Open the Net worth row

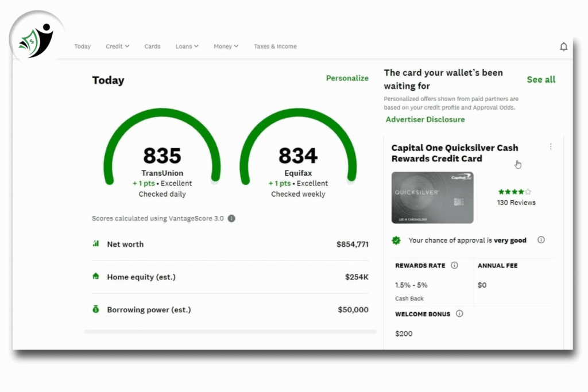[230, 244]
